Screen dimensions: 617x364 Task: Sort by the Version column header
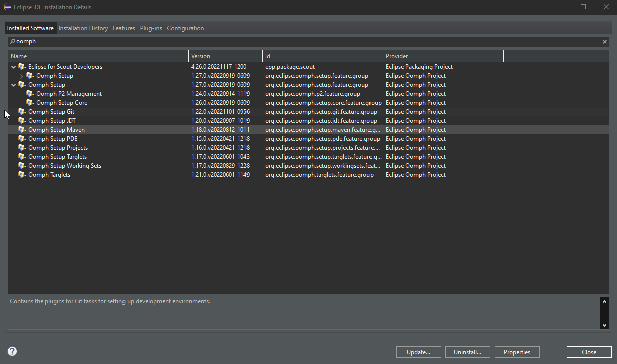(225, 56)
